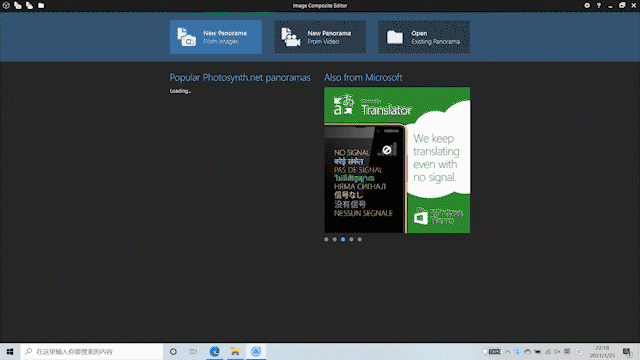Open File Explorer from the taskbar

235,351
